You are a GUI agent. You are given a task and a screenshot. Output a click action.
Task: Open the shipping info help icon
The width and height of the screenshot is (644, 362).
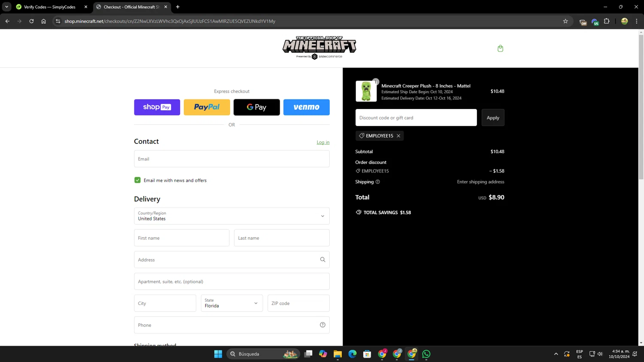click(378, 182)
